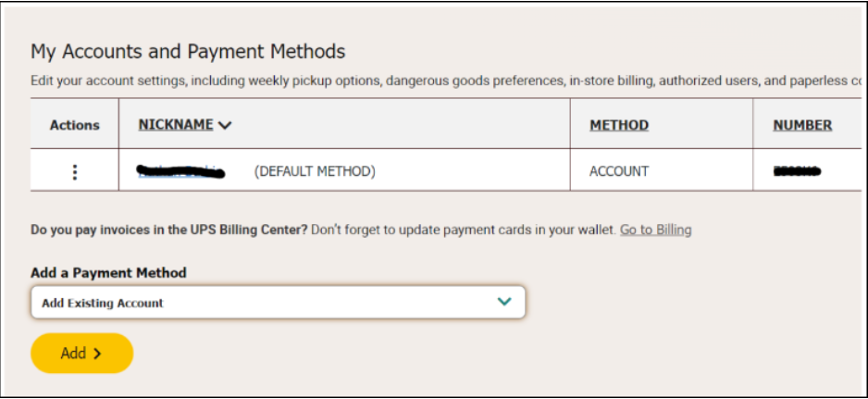The image size is (868, 399).
Task: Click the Add a Payment Method label
Action: pyautogui.click(x=108, y=273)
